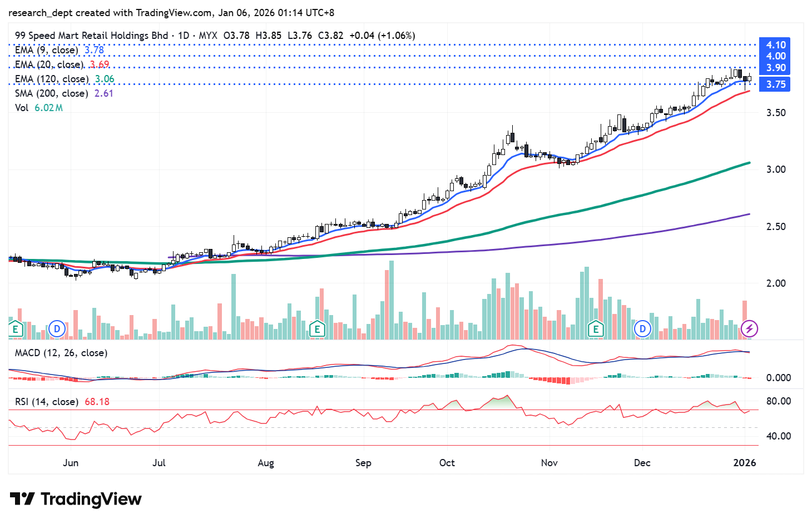Open the earnings E marker before September
The image size is (812, 524).
tap(317, 329)
